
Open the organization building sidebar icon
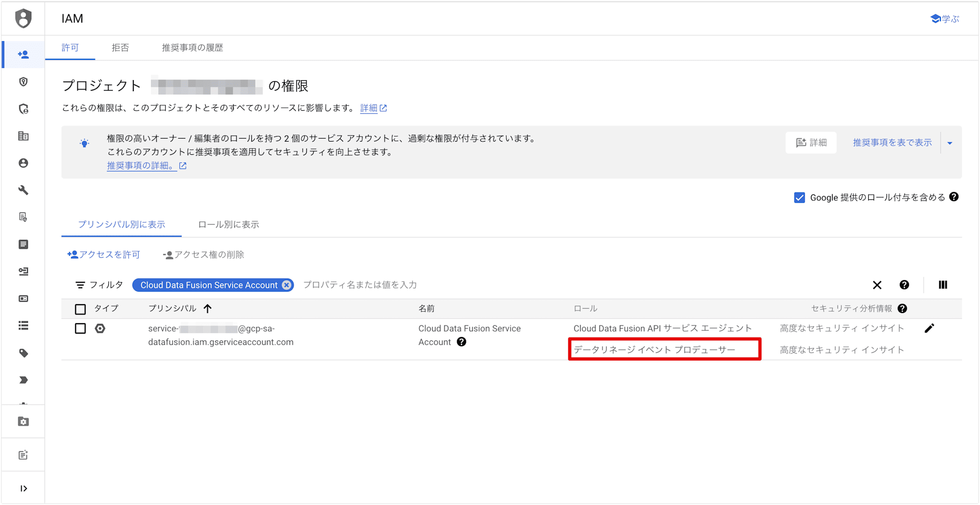coord(23,136)
